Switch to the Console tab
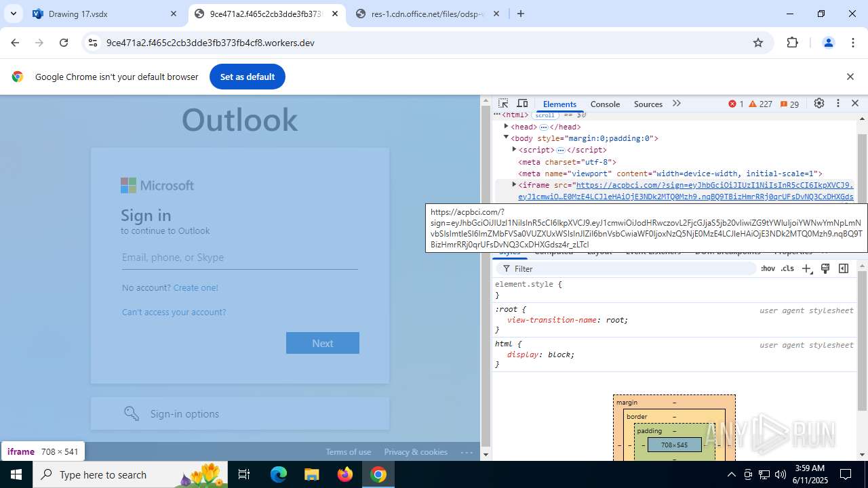The width and height of the screenshot is (868, 488). tap(605, 104)
